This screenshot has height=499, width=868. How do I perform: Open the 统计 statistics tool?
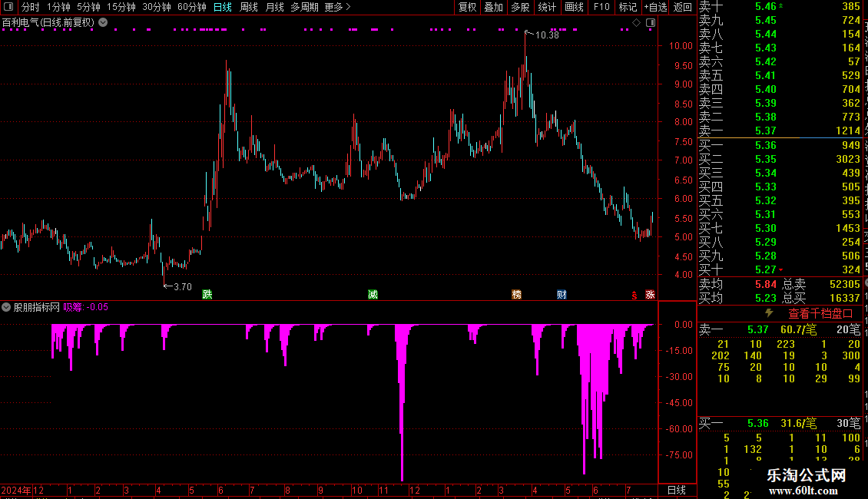click(x=547, y=7)
